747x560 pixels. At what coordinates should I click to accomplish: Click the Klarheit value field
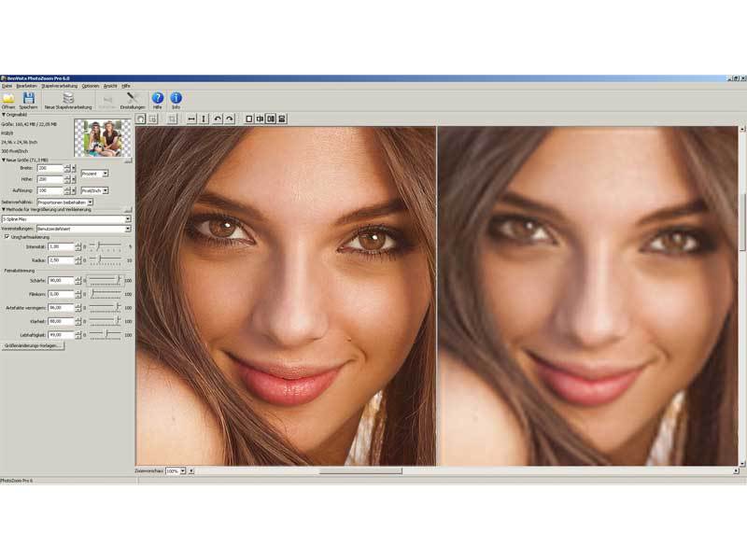coord(61,321)
